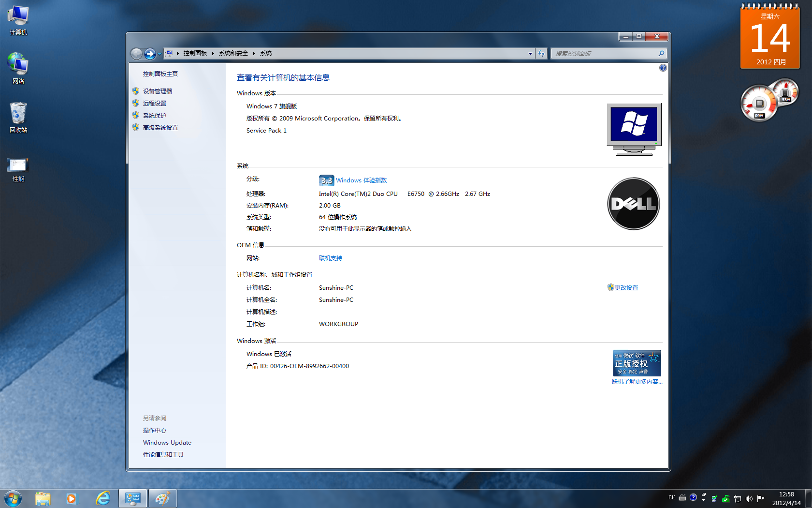Expand arrow before 控制面板 breadcrumb
Image resolution: width=812 pixels, height=508 pixels.
(x=177, y=53)
